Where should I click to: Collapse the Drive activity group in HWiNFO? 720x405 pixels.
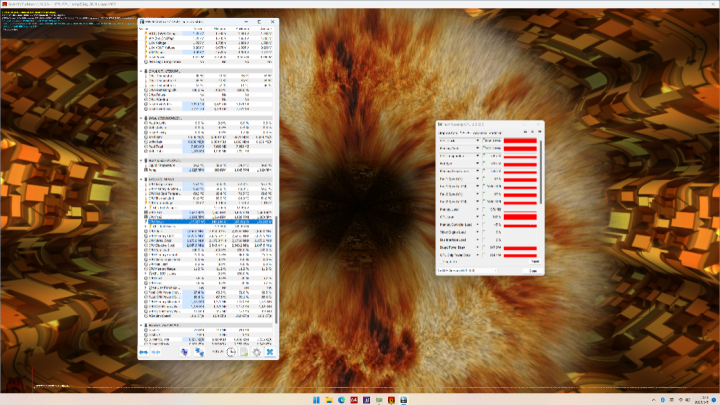(x=141, y=118)
